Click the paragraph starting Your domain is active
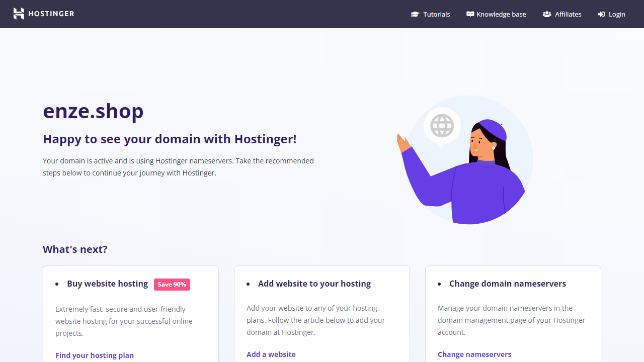This screenshot has width=644, height=362. point(178,167)
